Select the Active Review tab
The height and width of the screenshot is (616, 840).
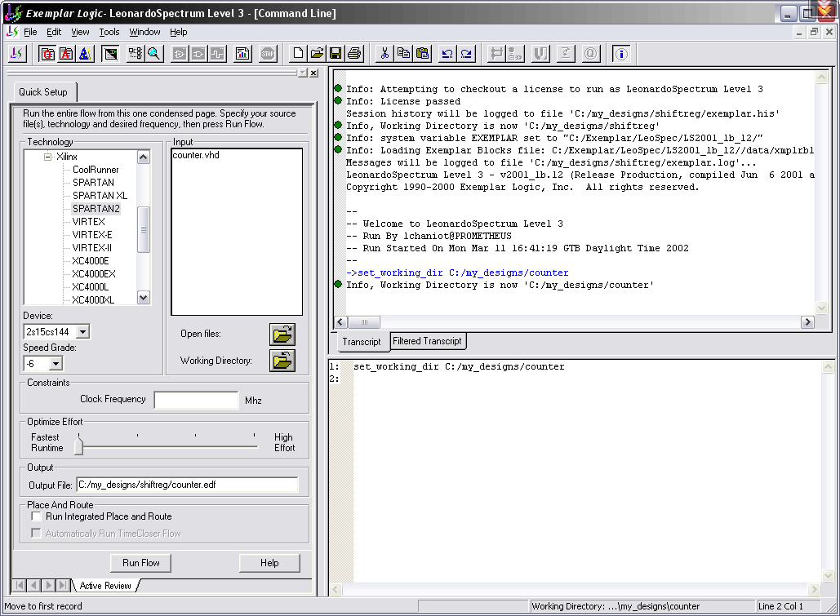(105, 586)
